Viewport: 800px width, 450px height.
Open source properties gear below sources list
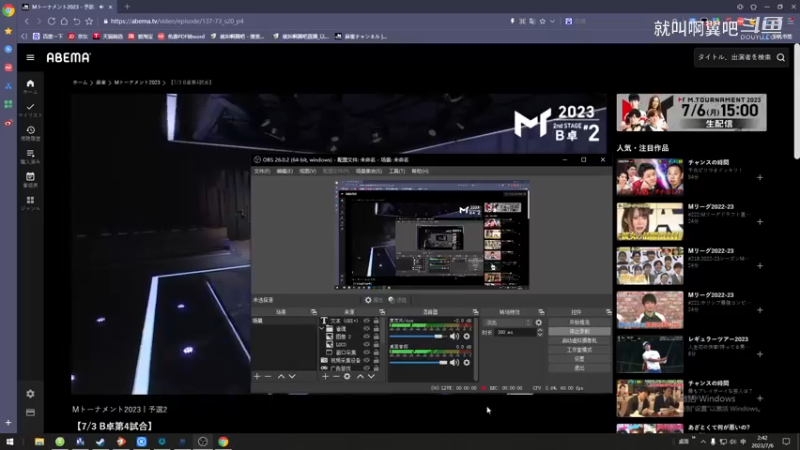(x=347, y=377)
